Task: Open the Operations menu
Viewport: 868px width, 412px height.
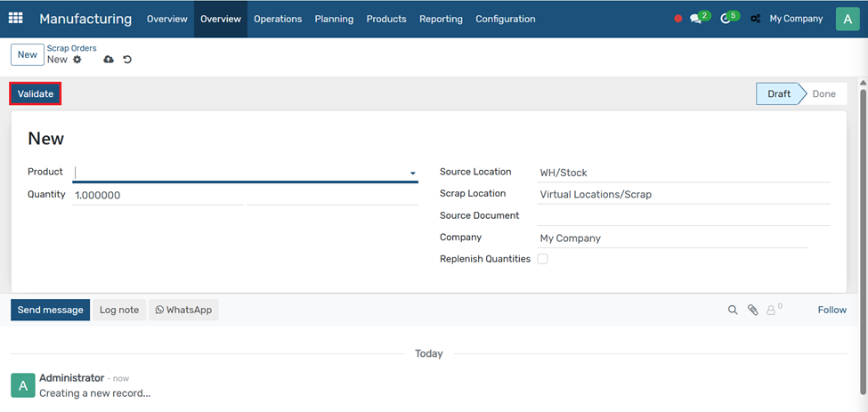Action: [x=278, y=19]
